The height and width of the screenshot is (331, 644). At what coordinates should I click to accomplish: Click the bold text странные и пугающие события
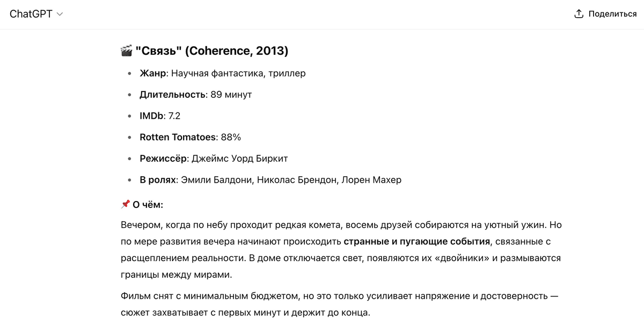tap(417, 241)
